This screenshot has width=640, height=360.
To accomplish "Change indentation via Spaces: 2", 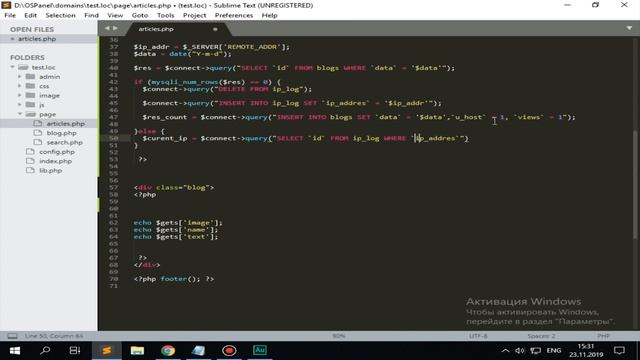I will (x=541, y=336).
